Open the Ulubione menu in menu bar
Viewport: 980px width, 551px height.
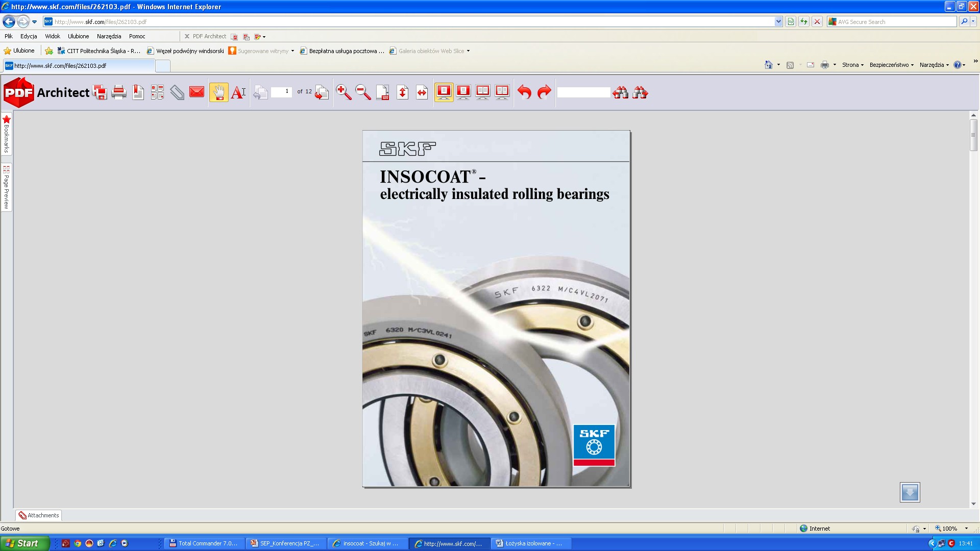tap(79, 36)
